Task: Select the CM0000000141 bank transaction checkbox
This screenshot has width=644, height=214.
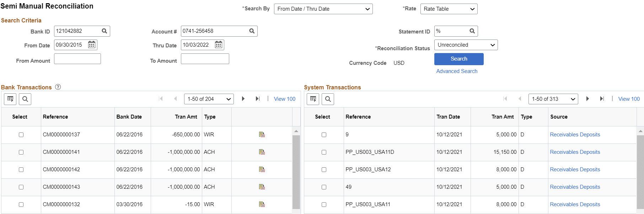Action: [x=21, y=152]
